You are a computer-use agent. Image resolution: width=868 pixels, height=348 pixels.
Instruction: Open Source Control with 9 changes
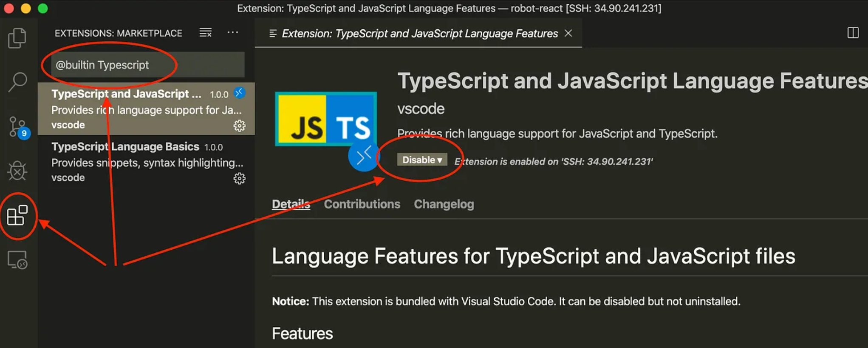click(x=17, y=127)
